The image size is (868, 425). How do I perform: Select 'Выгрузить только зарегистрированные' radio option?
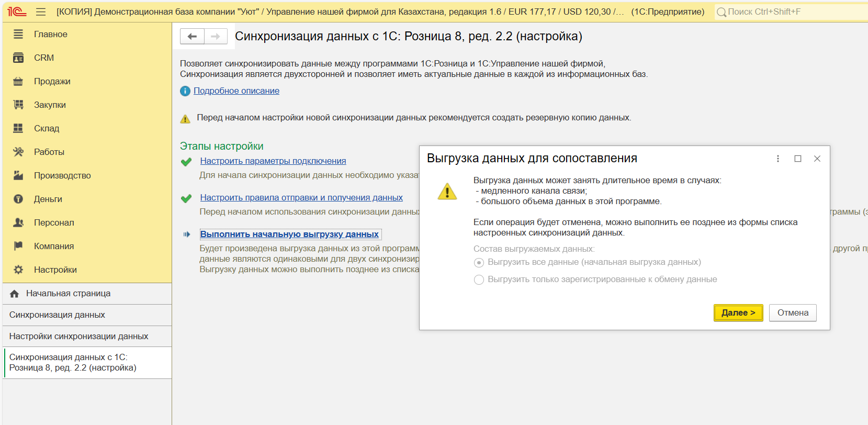point(479,280)
